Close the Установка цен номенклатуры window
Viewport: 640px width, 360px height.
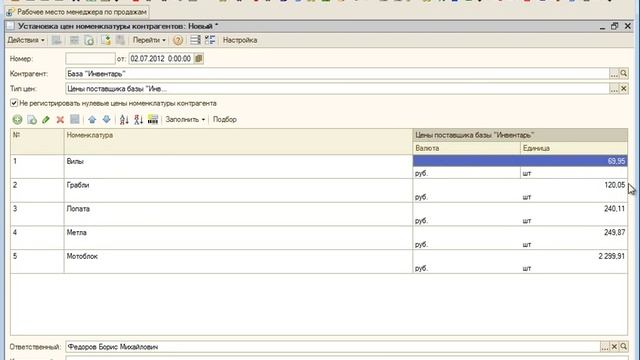point(628,26)
